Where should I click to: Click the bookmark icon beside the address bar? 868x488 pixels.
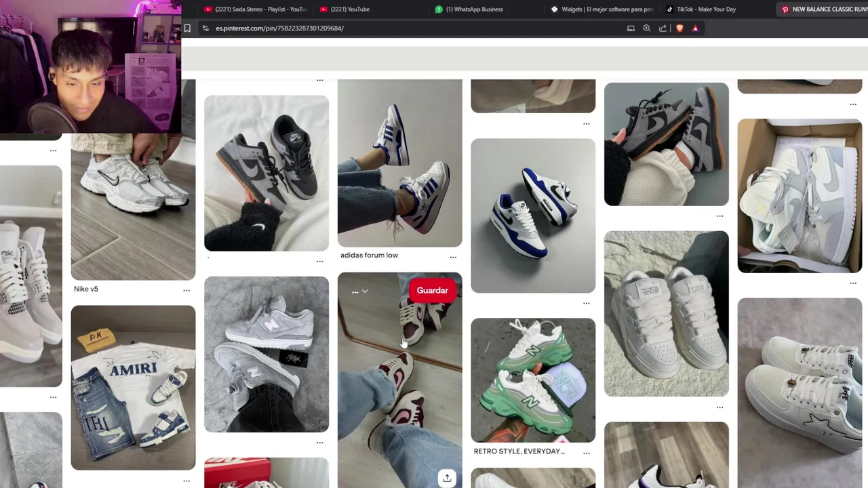coord(187,28)
